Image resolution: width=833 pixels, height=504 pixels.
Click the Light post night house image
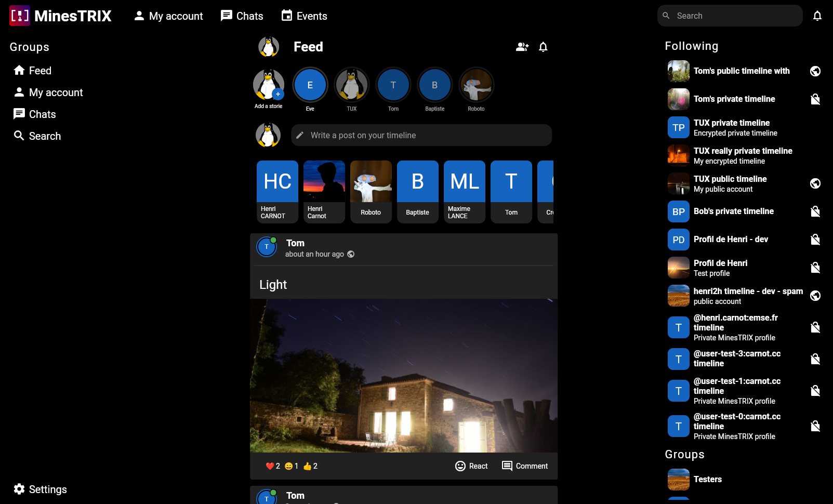tap(404, 375)
